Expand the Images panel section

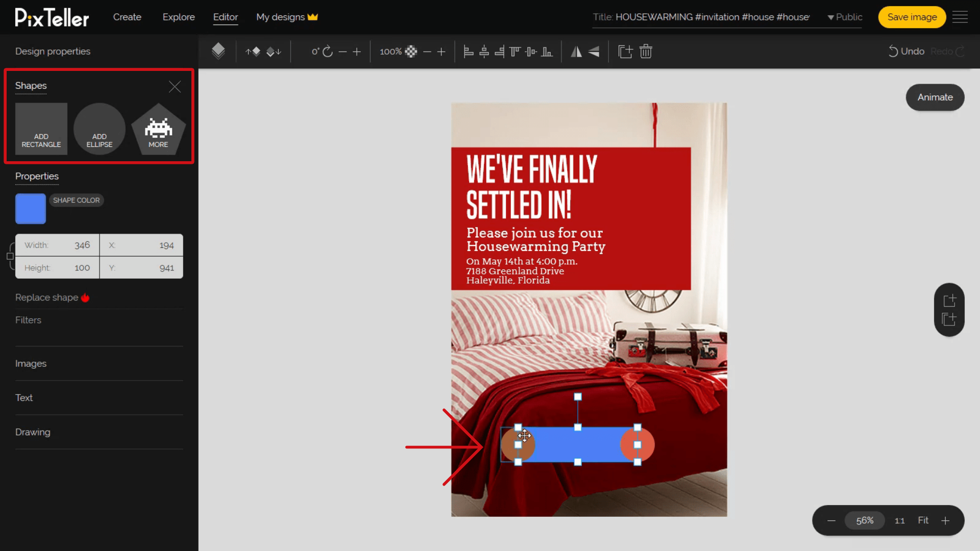31,363
